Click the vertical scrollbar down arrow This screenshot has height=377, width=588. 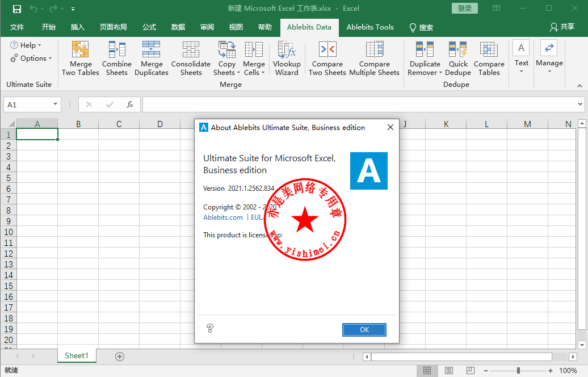tap(582, 345)
